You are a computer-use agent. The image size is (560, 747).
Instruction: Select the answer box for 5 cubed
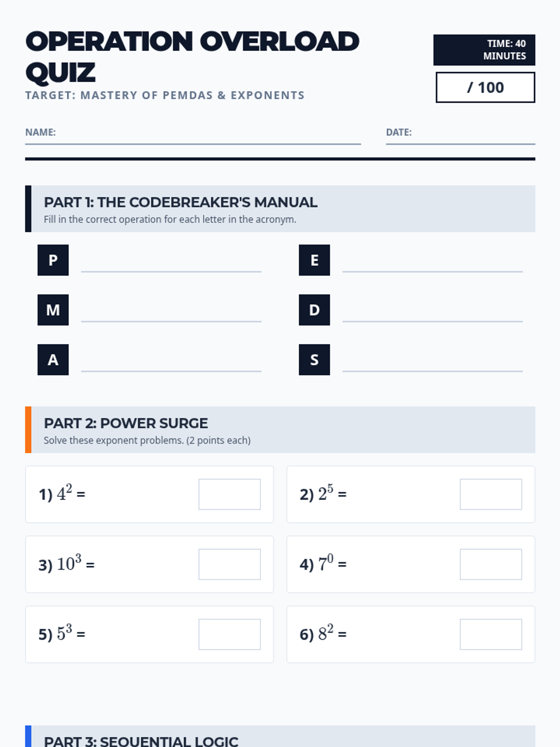pyautogui.click(x=230, y=634)
